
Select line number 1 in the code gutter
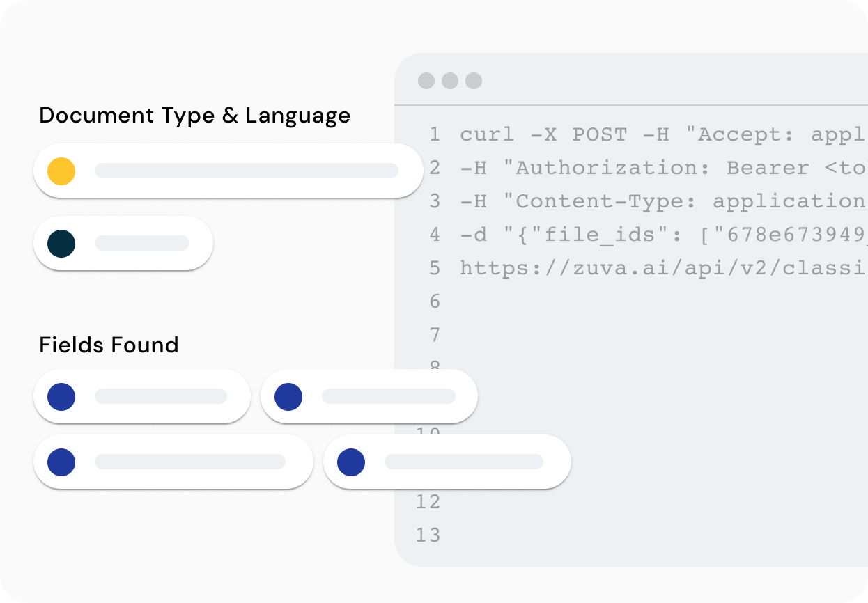(x=435, y=134)
